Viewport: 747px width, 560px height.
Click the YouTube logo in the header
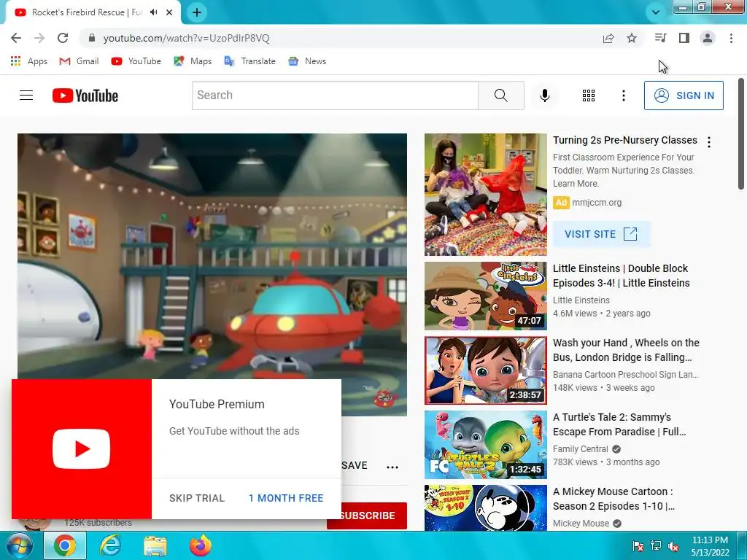(x=85, y=96)
